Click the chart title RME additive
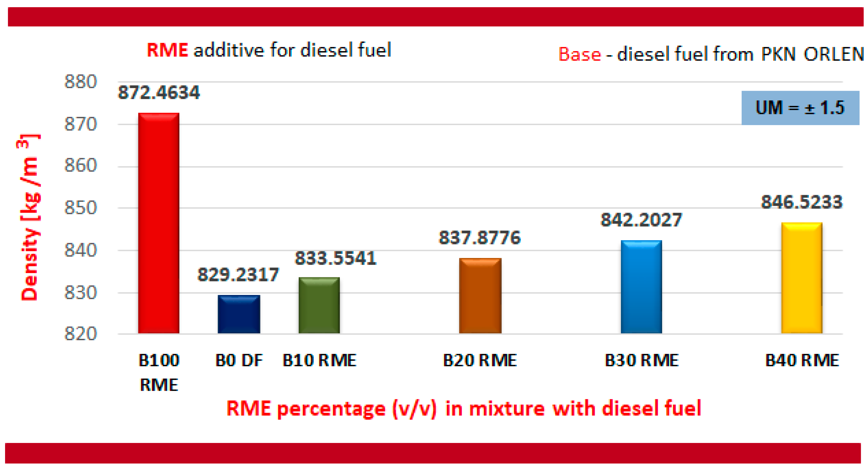 269,50
